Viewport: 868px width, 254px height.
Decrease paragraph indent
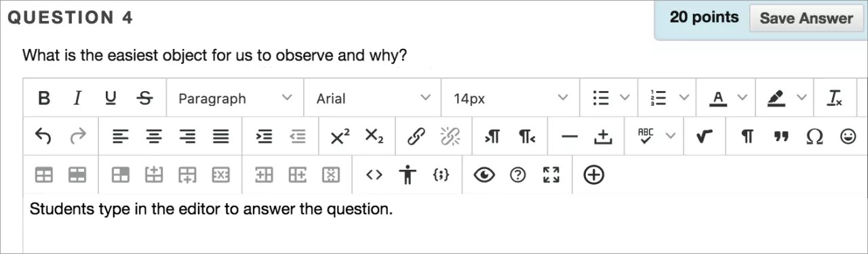[x=298, y=137]
